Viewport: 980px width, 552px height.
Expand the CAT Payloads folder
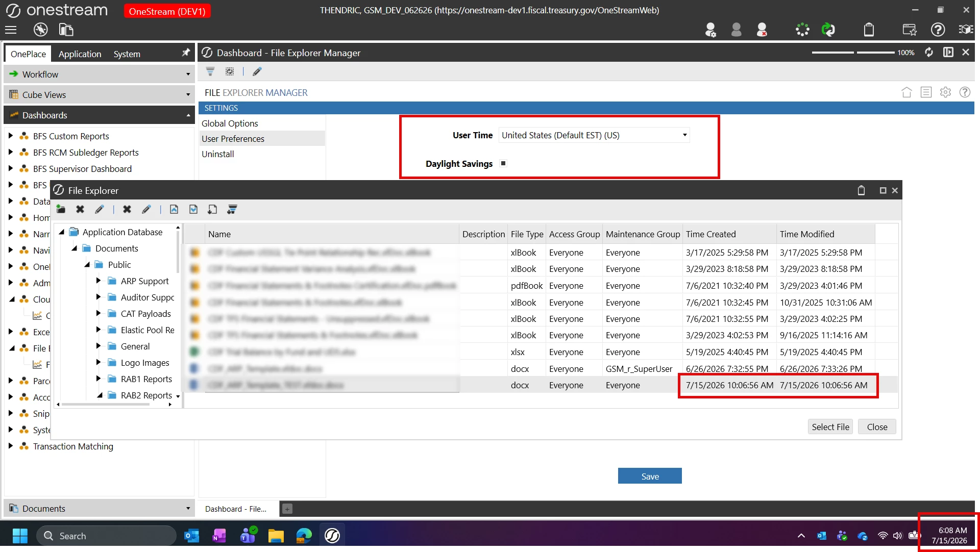click(x=99, y=314)
